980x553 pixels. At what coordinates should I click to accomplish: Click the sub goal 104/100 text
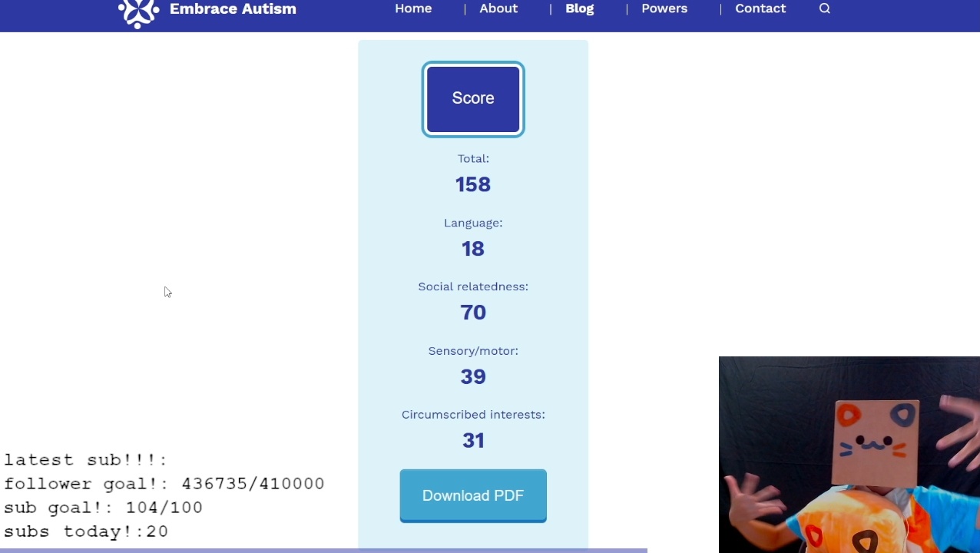[104, 508]
